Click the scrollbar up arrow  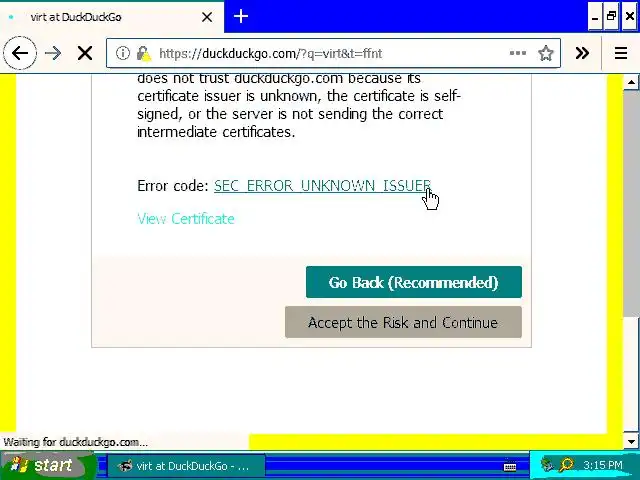click(x=631, y=82)
